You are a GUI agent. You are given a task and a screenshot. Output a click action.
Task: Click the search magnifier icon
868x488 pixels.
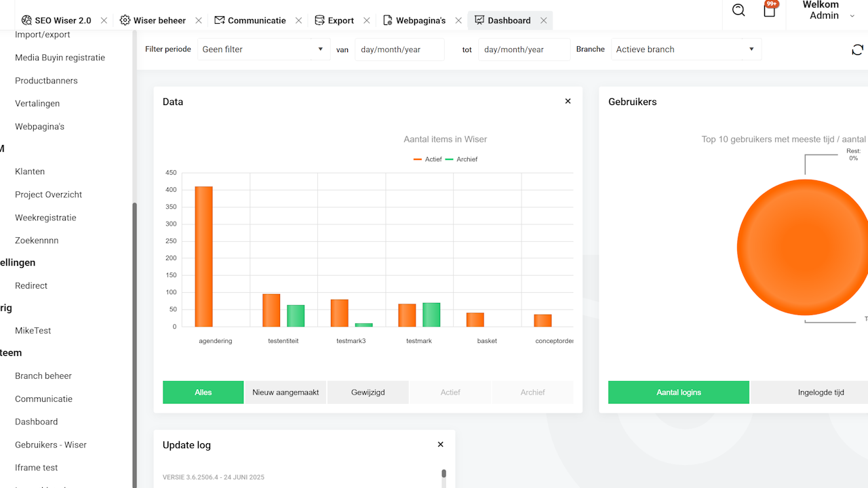click(x=738, y=10)
